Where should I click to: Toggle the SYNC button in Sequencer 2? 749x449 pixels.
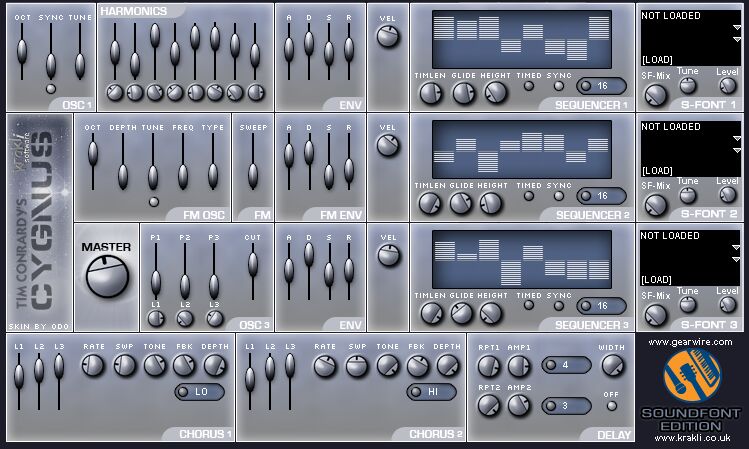[x=558, y=196]
